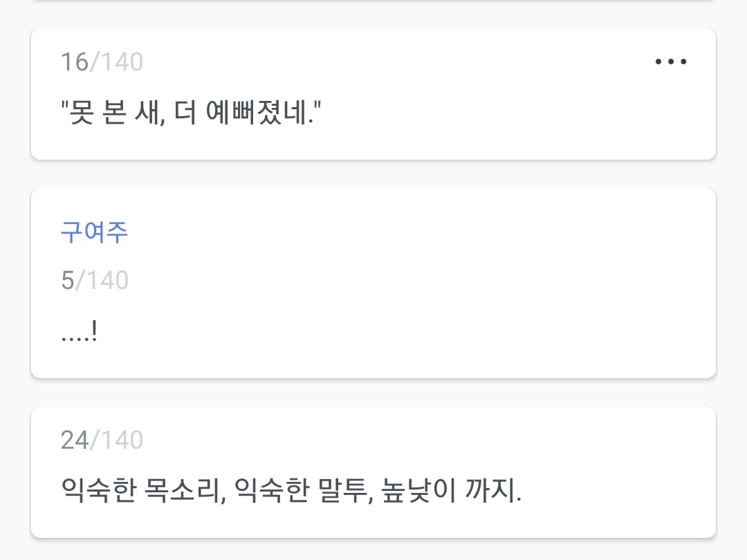Click the 구여주 character name
The image size is (747, 560).
coord(94,232)
